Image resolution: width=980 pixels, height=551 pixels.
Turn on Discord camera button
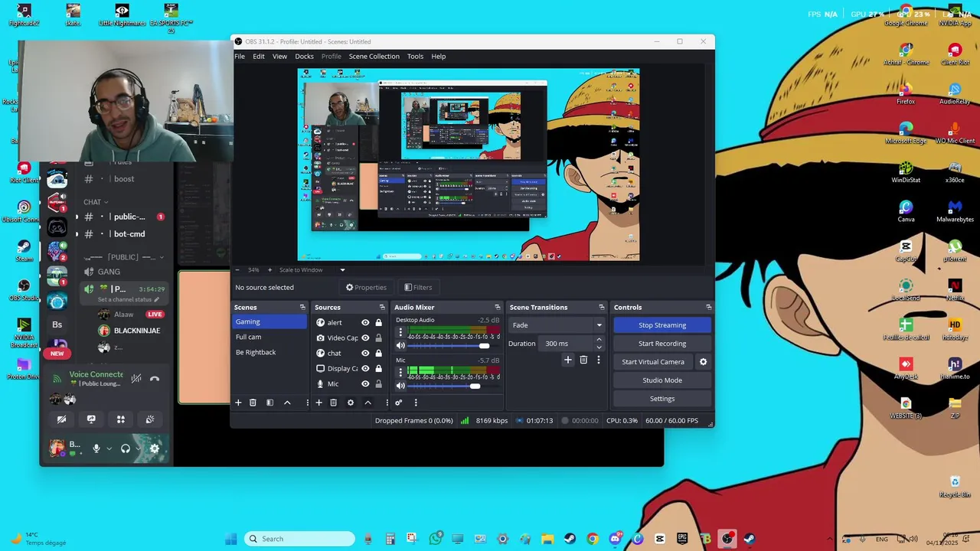coord(62,419)
